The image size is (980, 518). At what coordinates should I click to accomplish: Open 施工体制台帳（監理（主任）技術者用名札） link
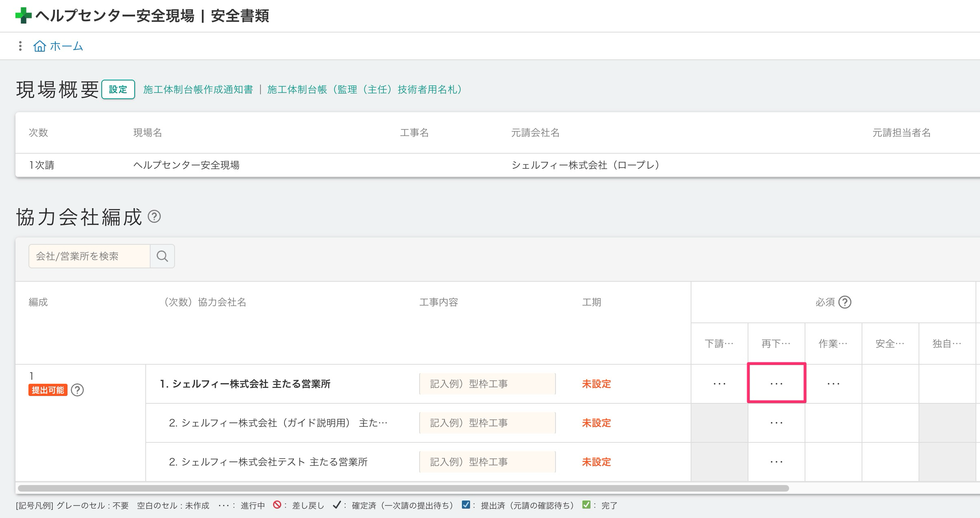[x=365, y=89]
